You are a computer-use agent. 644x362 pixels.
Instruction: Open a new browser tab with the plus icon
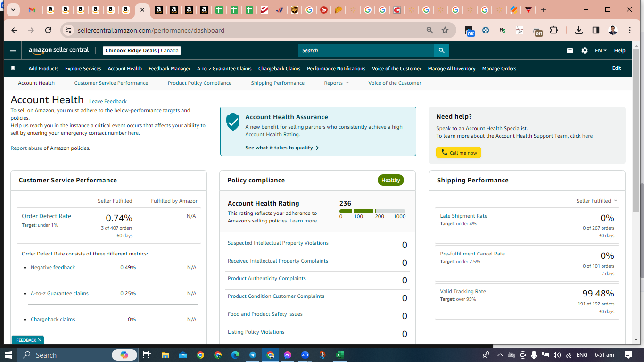[544, 10]
